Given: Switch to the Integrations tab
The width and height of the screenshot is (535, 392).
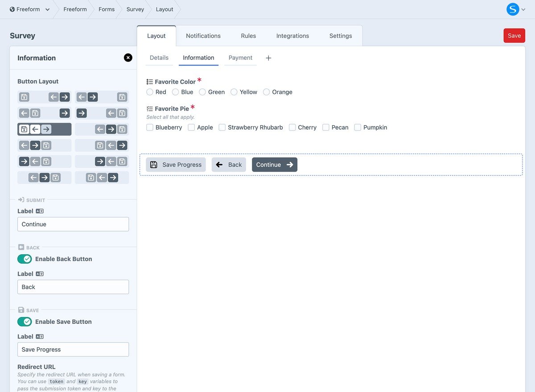Looking at the screenshot, I should [292, 36].
